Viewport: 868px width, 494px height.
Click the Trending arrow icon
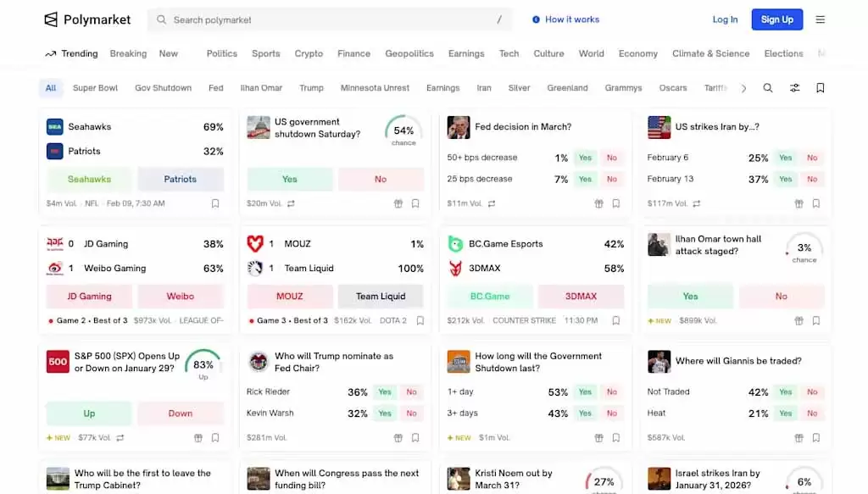tap(50, 53)
